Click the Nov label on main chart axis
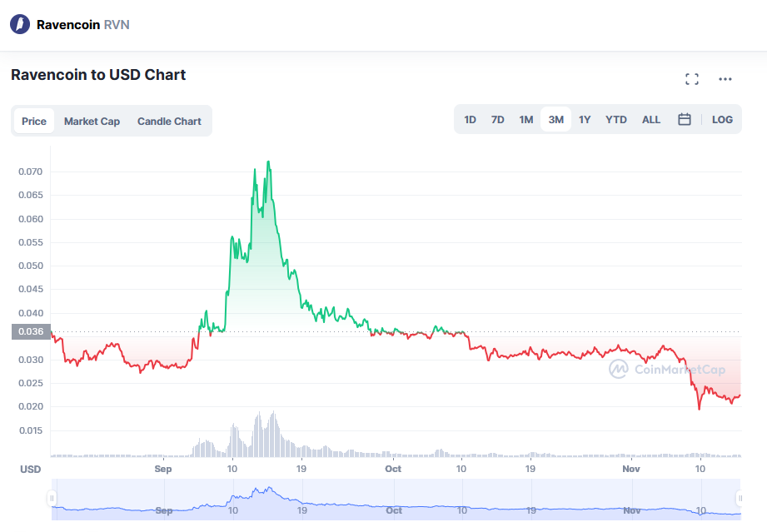767x532 pixels. pos(631,469)
